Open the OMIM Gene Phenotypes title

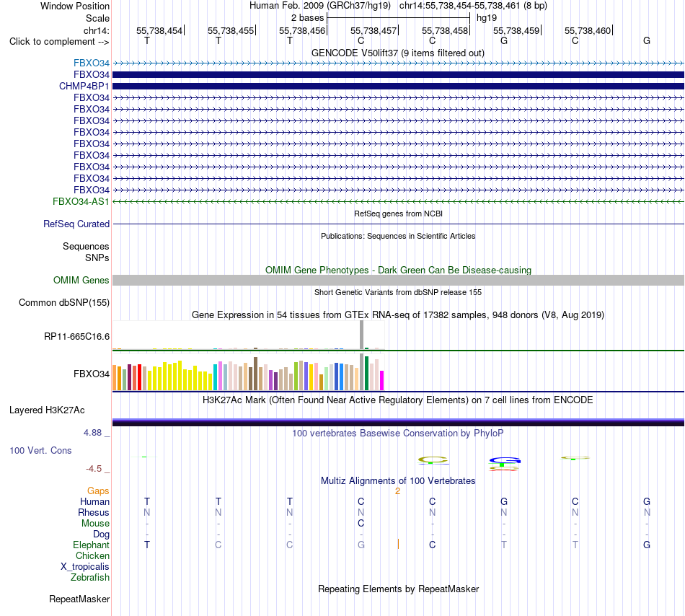pyautogui.click(x=398, y=270)
